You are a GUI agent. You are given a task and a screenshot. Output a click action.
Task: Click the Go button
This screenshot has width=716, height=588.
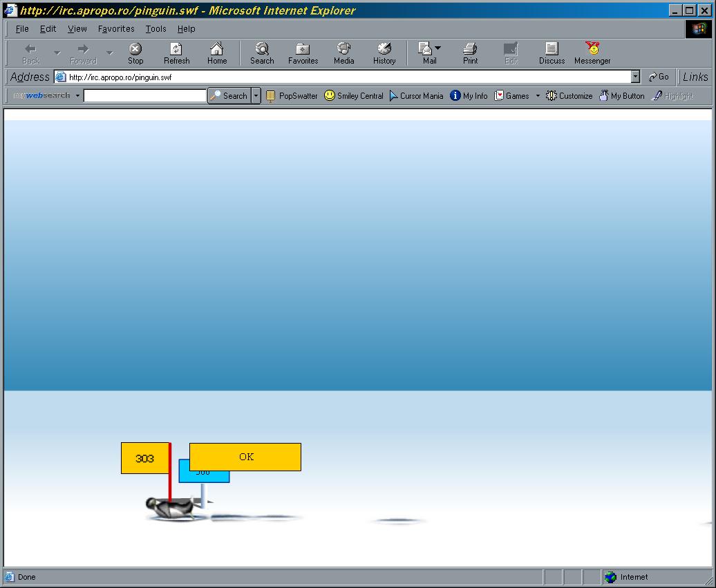(659, 77)
